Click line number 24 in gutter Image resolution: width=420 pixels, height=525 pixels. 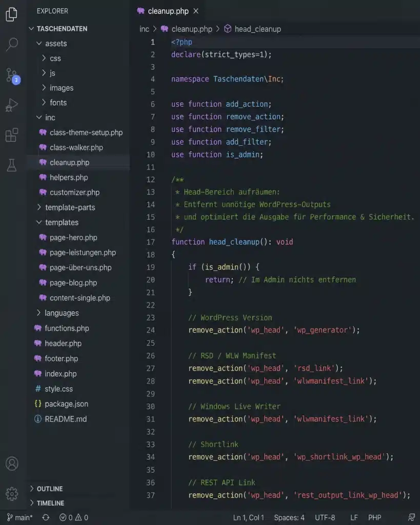[150, 330]
